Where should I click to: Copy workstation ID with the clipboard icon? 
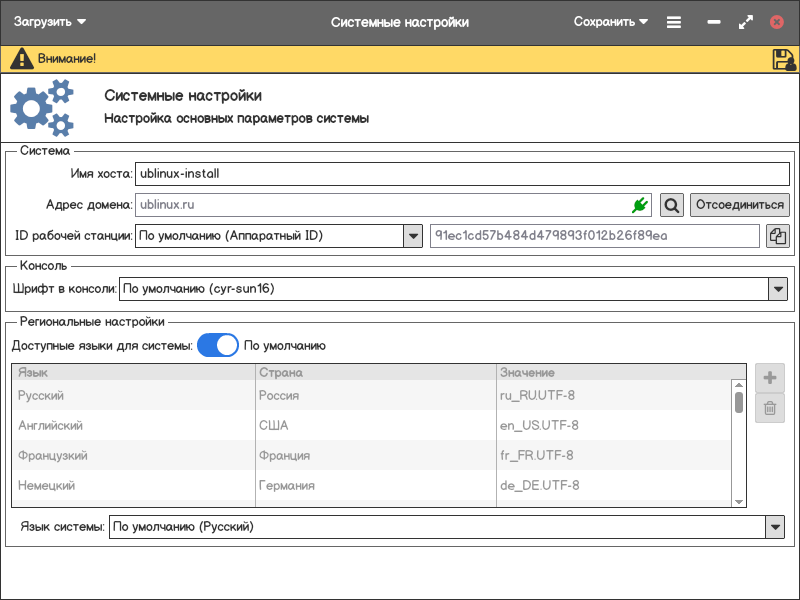tap(777, 236)
